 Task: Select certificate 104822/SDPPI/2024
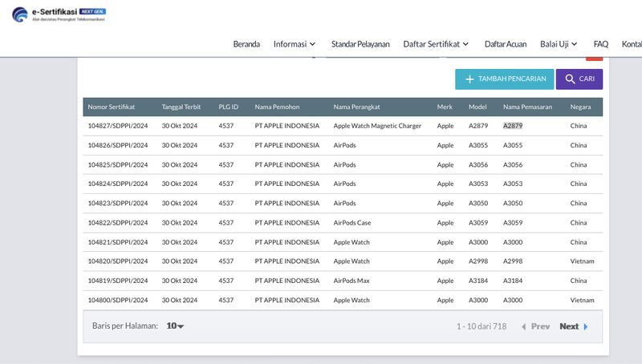[118, 223]
